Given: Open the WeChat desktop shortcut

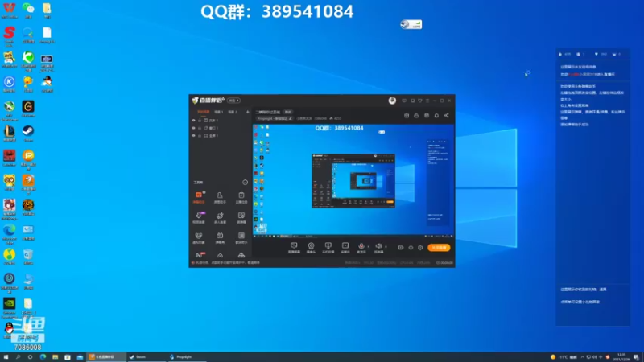Looking at the screenshot, I should point(28,10).
